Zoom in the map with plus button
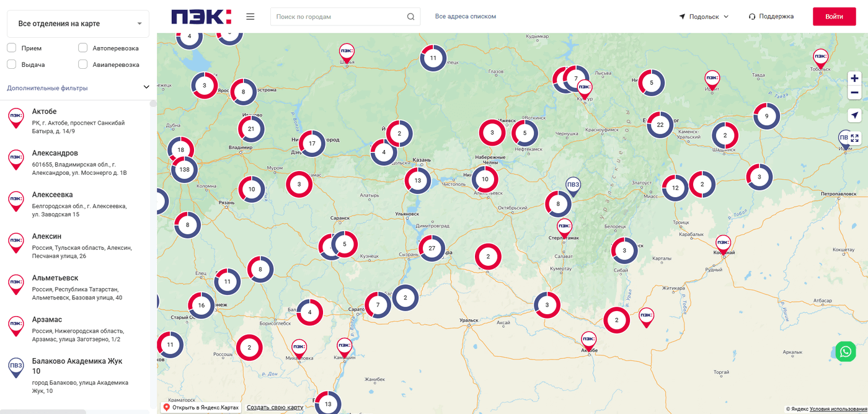Screen dimensions: 868x414 854,78
